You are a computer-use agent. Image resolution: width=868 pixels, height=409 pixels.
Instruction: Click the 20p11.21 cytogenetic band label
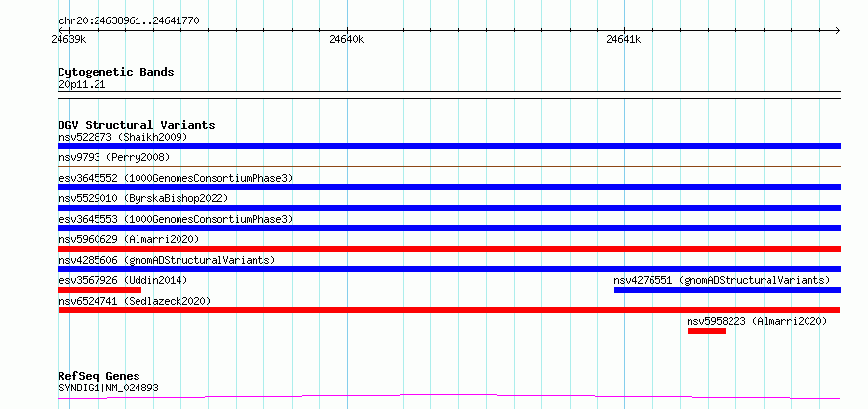(82, 85)
